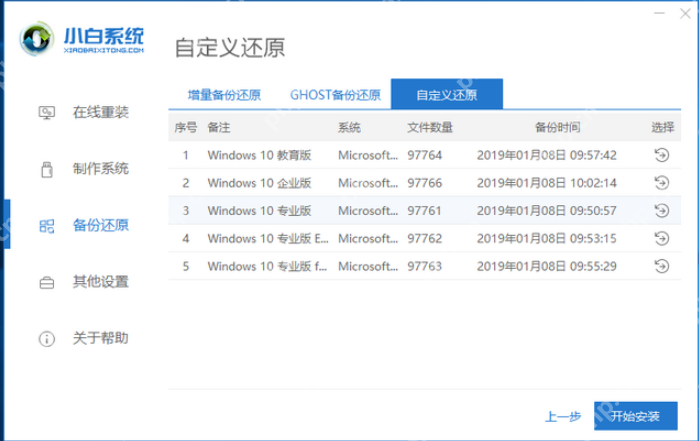Screen dimensions: 699x441
Task: Select restore icon for Windows 10 企业版 row
Action: tap(661, 183)
